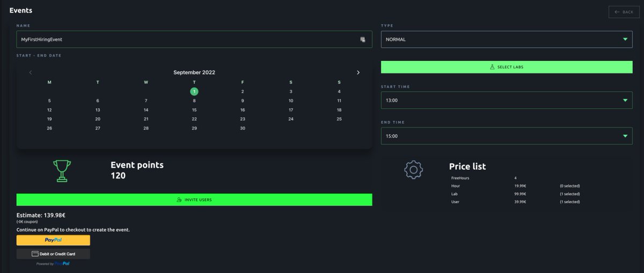
Task: Pick September 3 in the calendar
Action: click(291, 91)
